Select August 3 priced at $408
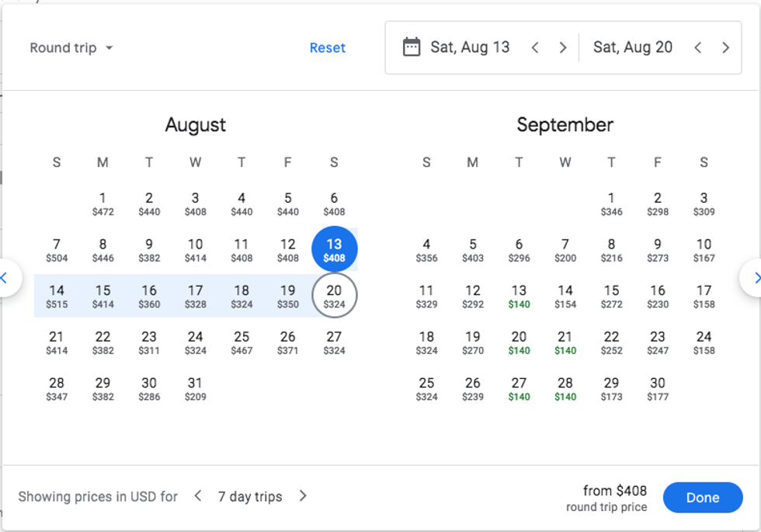 195,203
